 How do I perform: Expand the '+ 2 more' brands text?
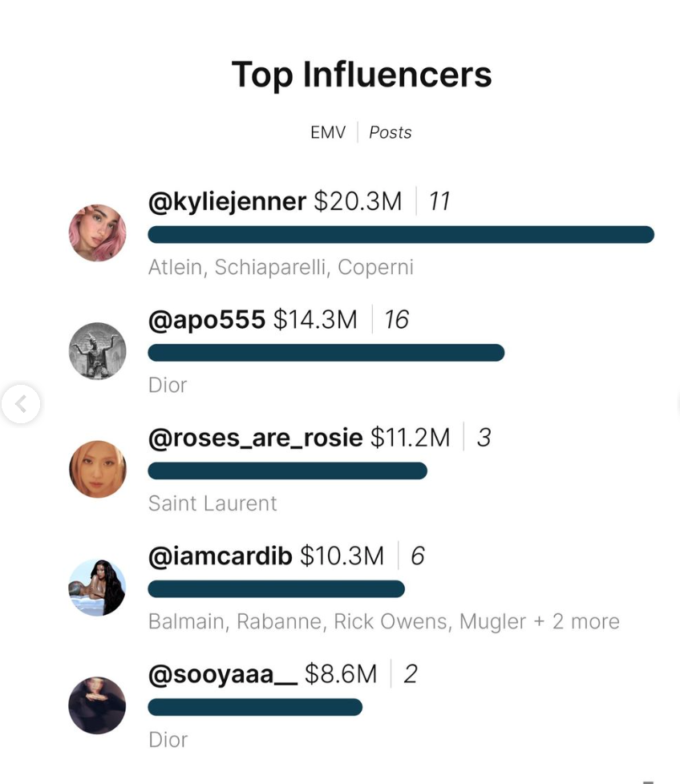click(577, 621)
